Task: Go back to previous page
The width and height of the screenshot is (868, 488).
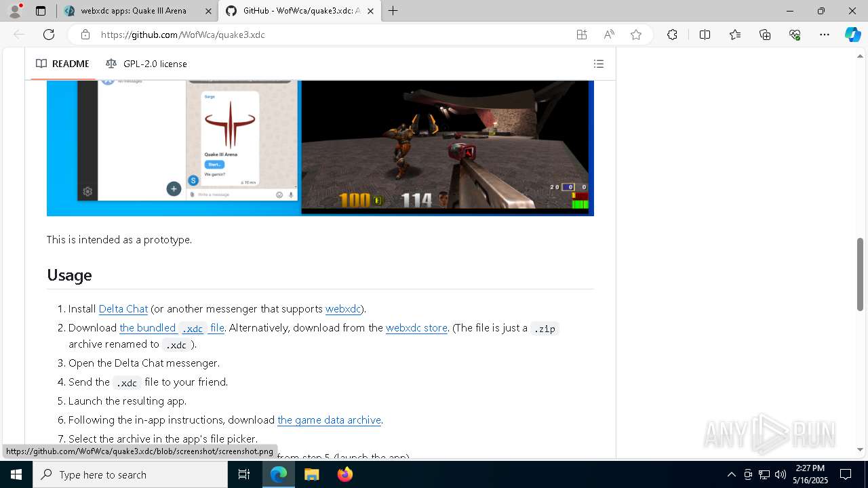Action: [x=19, y=35]
